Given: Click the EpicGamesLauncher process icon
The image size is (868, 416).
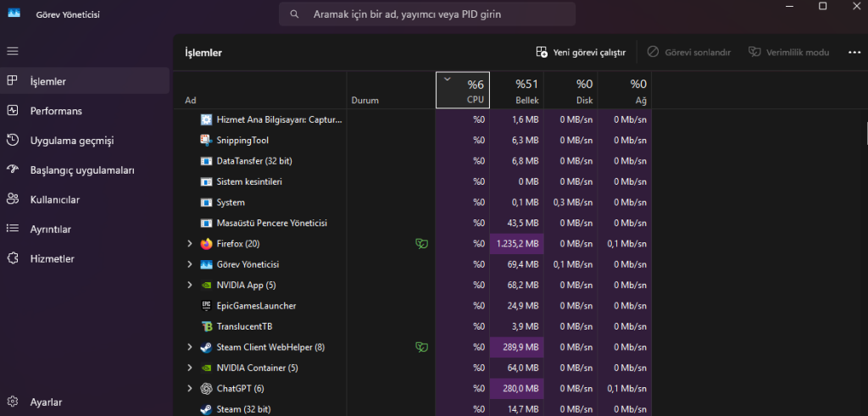Looking at the screenshot, I should [x=206, y=306].
